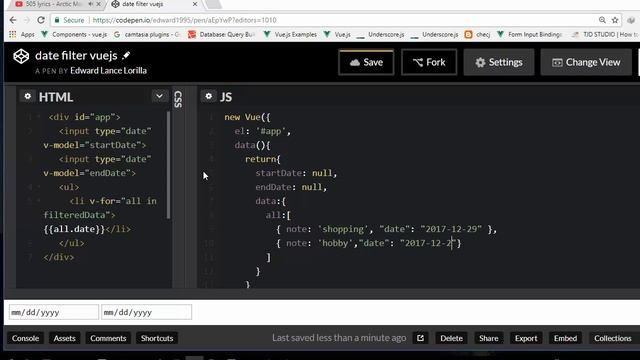640x360 pixels.
Task: Add pen to Collections
Action: tap(613, 338)
